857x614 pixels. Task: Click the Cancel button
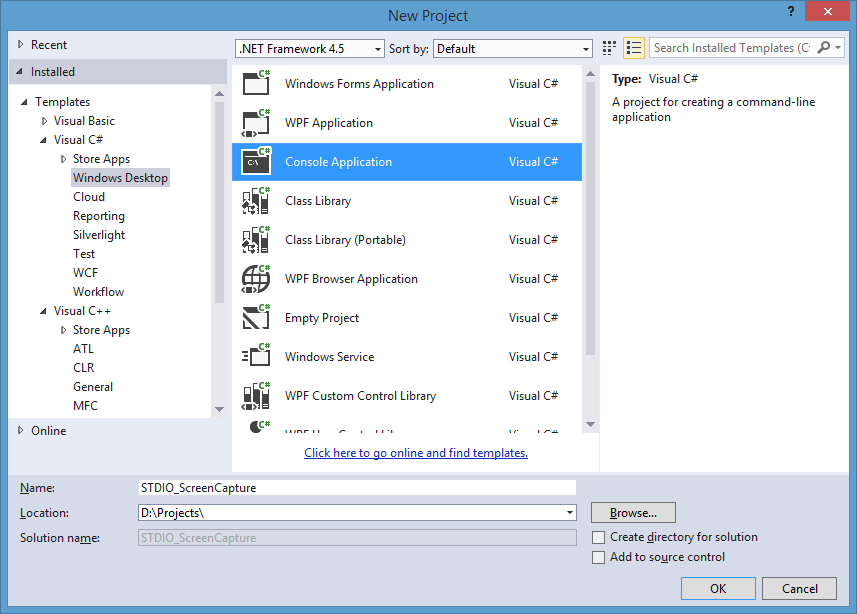[800, 588]
